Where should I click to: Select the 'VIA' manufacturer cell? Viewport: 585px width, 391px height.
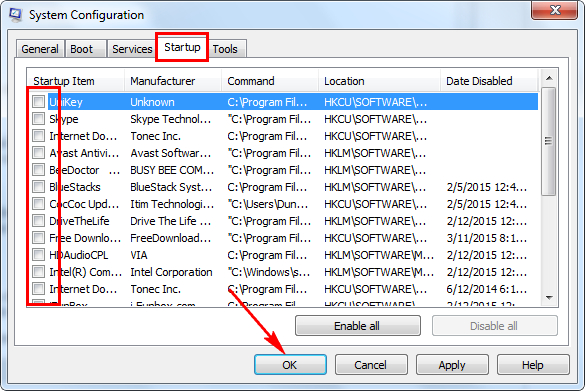(139, 255)
